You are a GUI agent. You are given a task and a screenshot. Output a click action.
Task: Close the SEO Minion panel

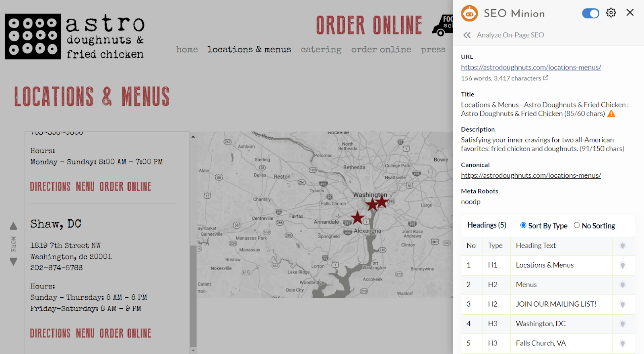point(630,12)
